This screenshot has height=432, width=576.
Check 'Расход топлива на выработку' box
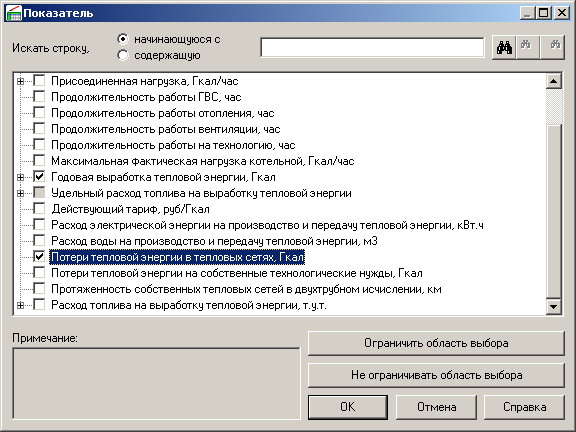pyautogui.click(x=39, y=305)
